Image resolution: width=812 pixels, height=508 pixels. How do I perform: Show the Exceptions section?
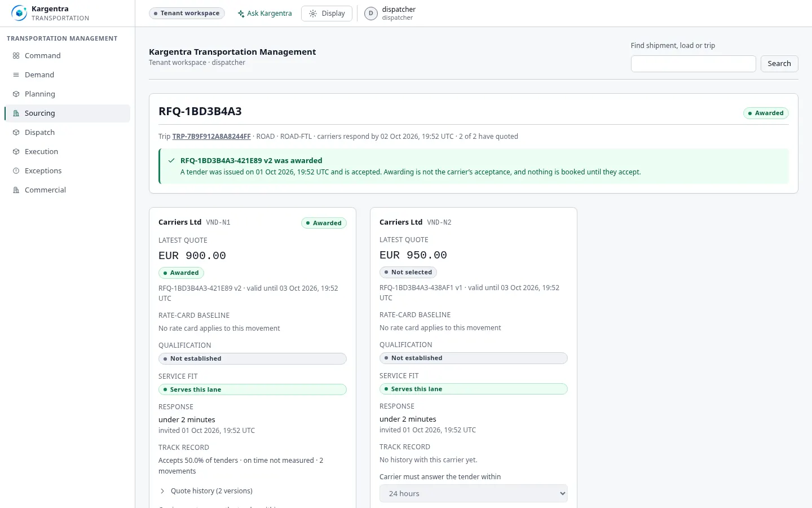pyautogui.click(x=67, y=171)
